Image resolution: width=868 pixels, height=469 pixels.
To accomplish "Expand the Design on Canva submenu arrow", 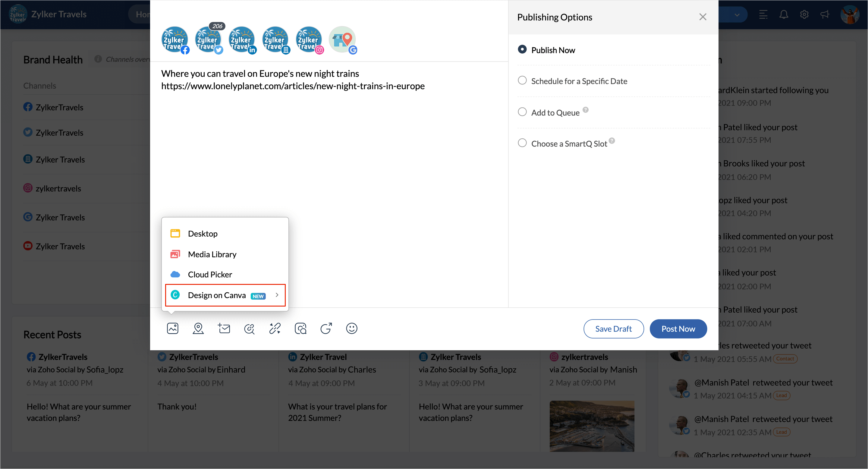I will (277, 295).
